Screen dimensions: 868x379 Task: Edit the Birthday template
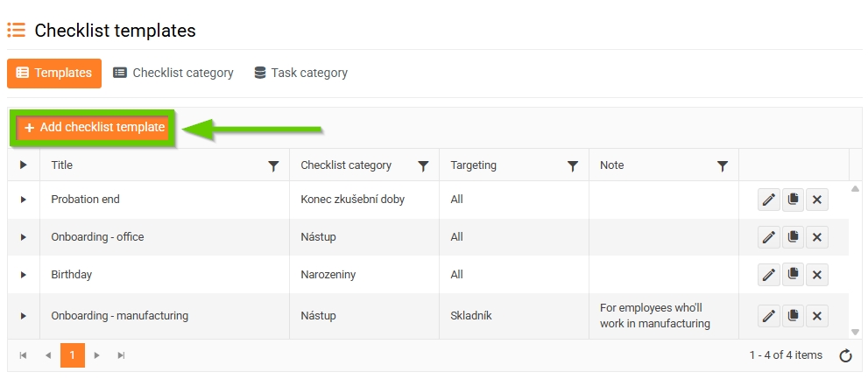(768, 275)
